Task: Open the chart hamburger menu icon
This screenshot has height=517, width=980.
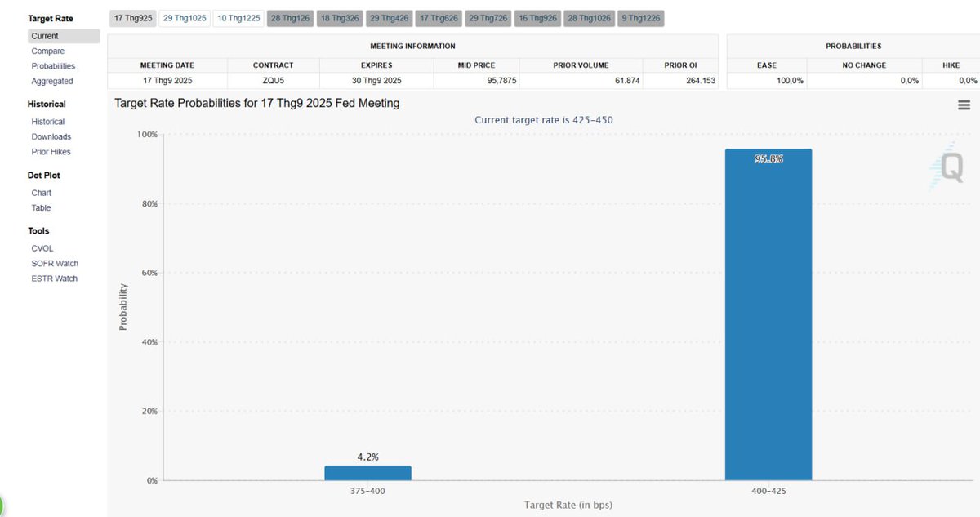Action: (963, 105)
